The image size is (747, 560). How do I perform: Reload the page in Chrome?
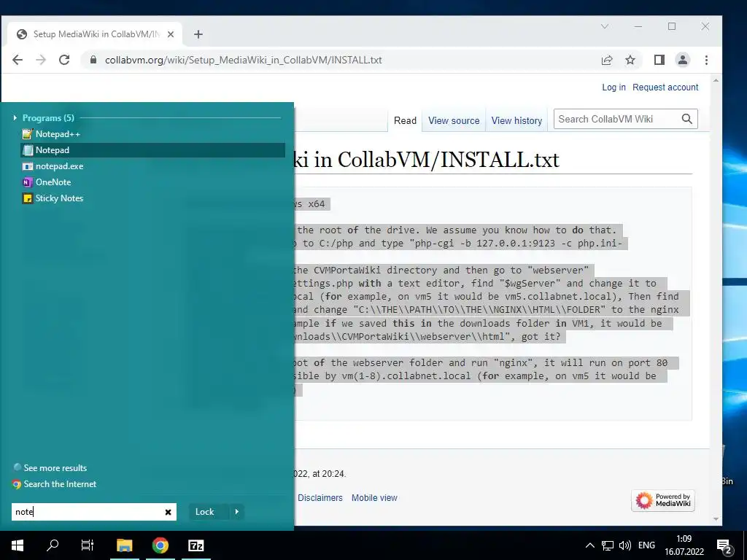coord(64,60)
